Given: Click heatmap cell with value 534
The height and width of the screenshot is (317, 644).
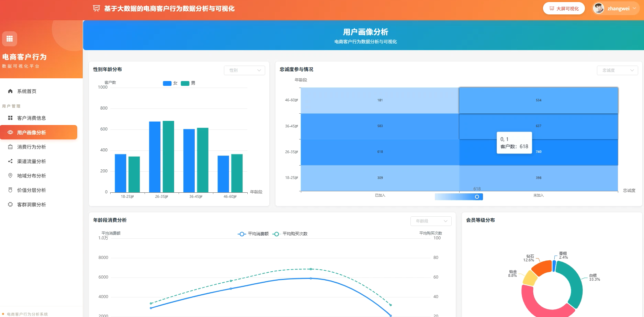Looking at the screenshot, I should 539,100.
